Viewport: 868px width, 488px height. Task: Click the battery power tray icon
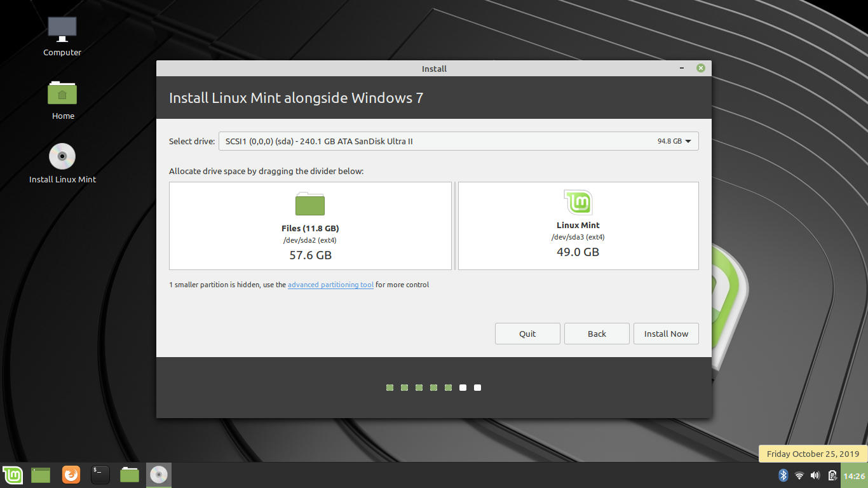coord(832,475)
